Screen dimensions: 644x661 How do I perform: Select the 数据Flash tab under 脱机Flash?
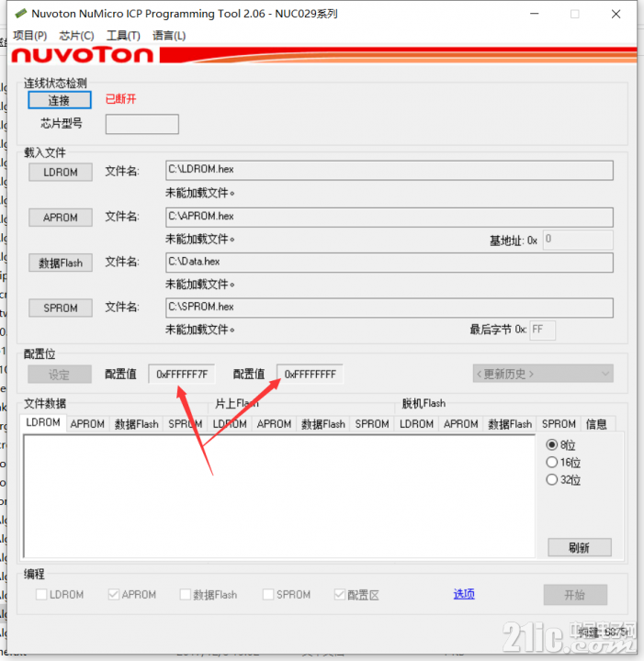coord(510,423)
